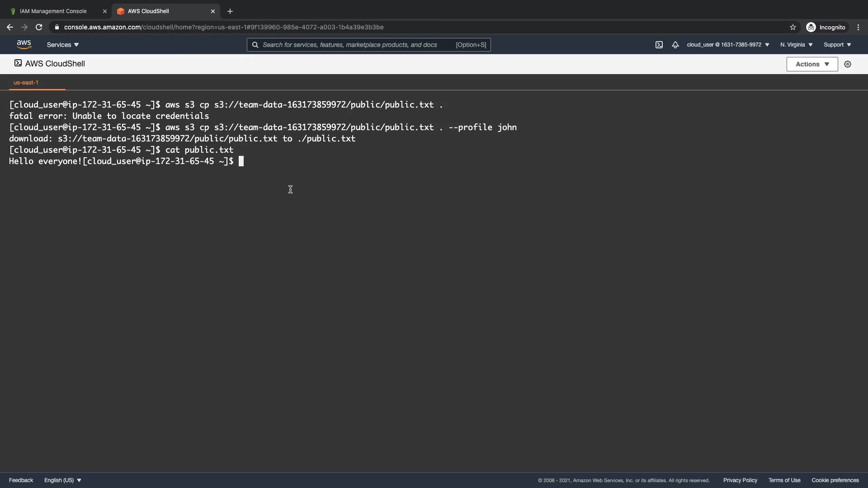Click the Feedback link in footer
The height and width of the screenshot is (488, 868).
(x=21, y=480)
